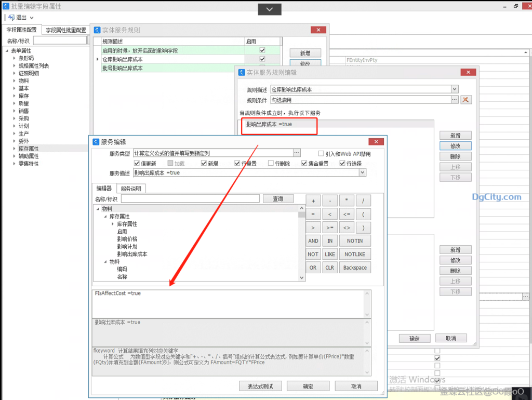532x400 pixels.
Task: Click the AND logical operator key
Action: coord(313,241)
